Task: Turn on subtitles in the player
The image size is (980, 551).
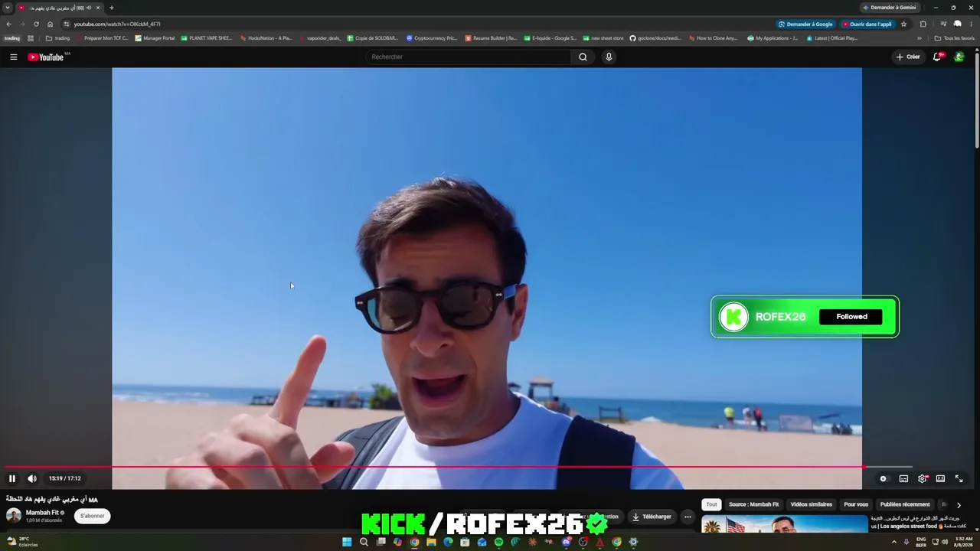Action: coord(903,478)
